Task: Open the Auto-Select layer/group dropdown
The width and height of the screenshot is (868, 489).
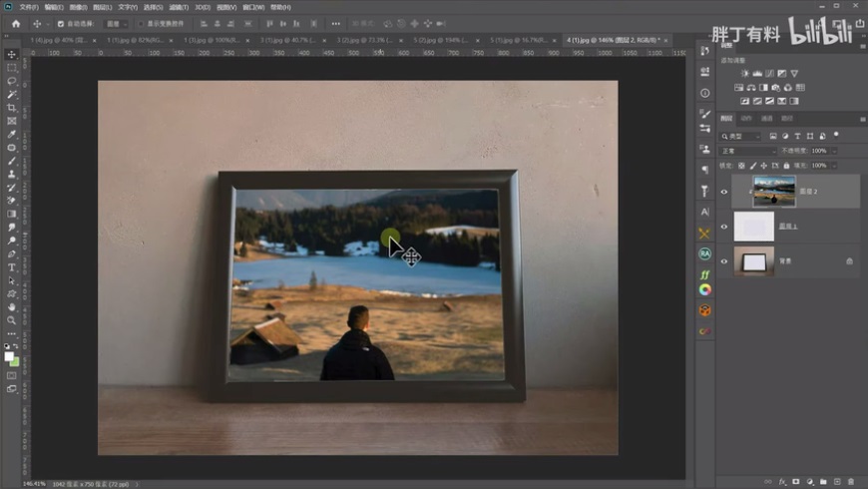Action: [x=117, y=24]
